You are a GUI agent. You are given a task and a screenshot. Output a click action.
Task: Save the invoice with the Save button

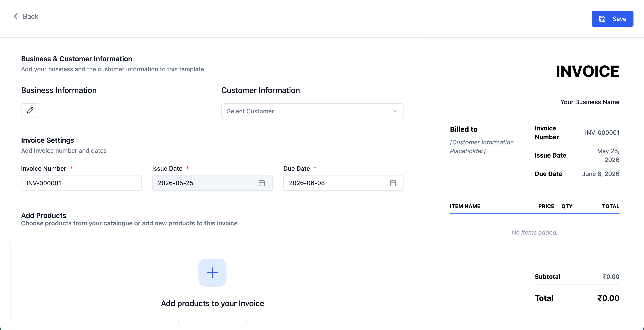click(612, 19)
